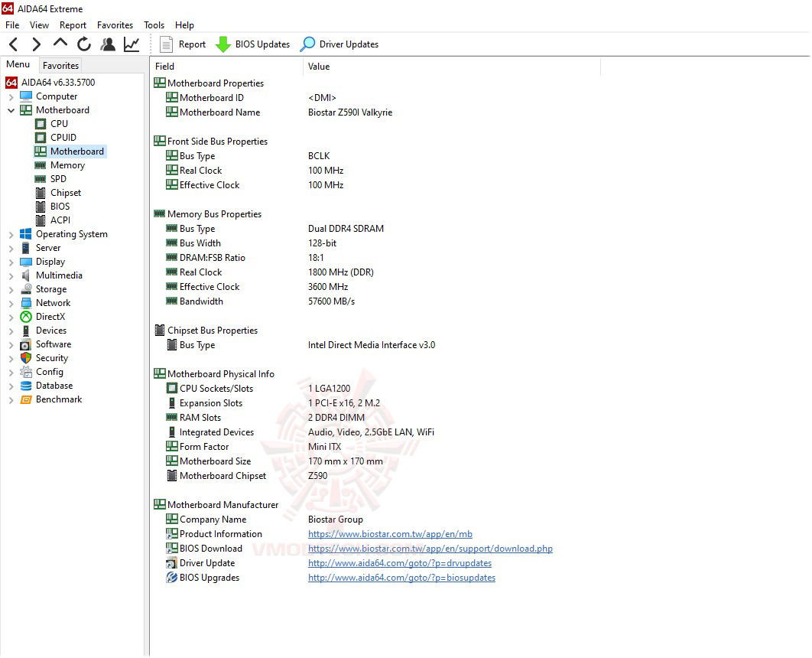Click the Driver Updates toolbar button
The height and width of the screenshot is (658, 812).
pos(339,44)
